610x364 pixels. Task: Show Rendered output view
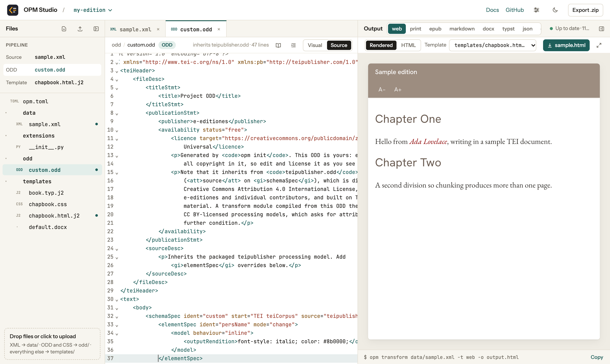point(381,45)
